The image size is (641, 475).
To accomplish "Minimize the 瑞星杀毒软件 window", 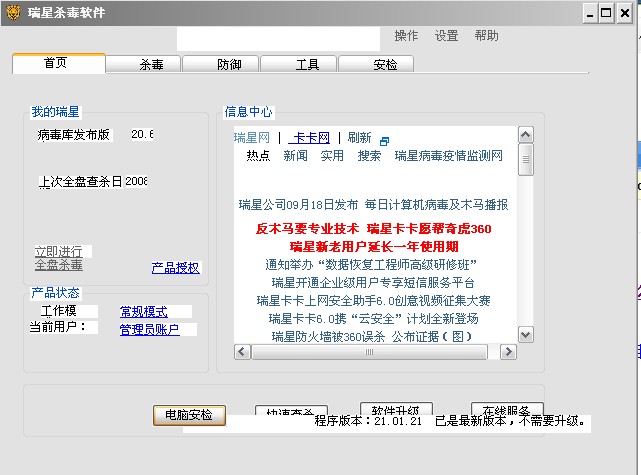I will click(589, 13).
